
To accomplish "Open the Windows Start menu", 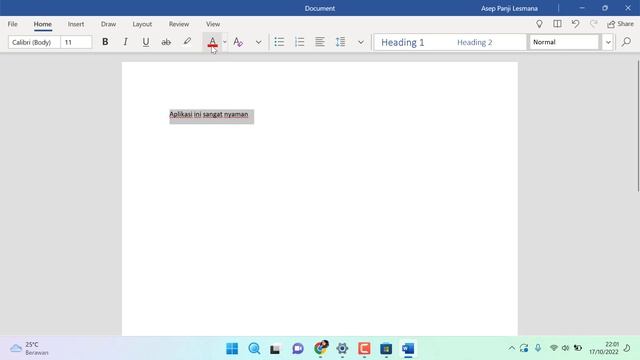I will pyautogui.click(x=232, y=349).
